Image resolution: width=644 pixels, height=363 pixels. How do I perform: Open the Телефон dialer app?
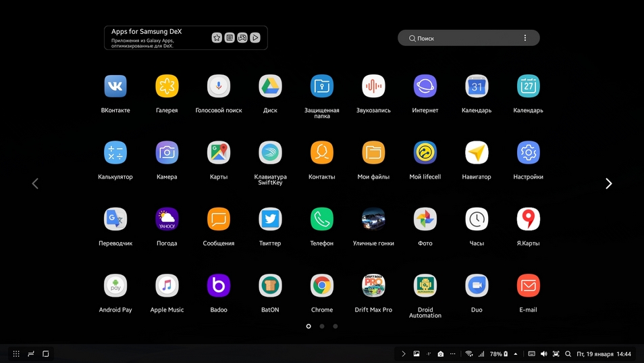pyautogui.click(x=322, y=219)
